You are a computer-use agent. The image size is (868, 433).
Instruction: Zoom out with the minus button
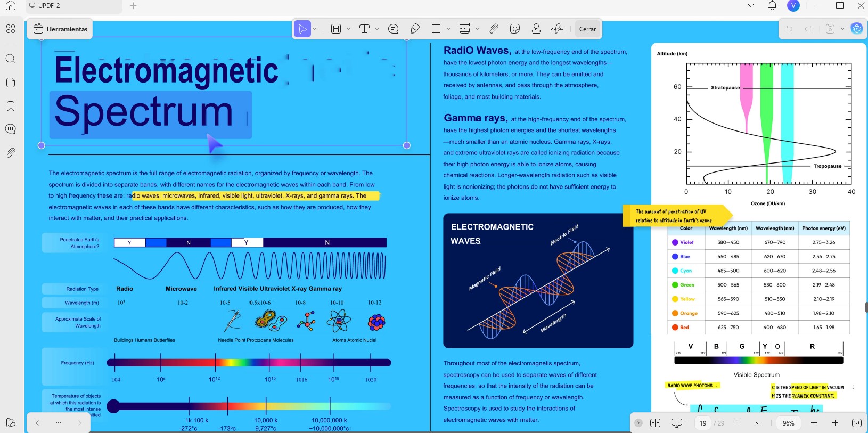(814, 423)
